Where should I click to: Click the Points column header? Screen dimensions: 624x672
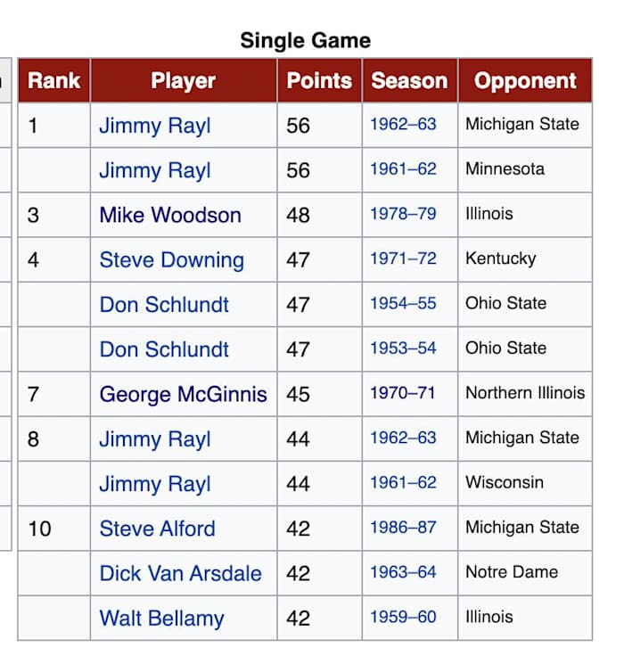coord(319,81)
